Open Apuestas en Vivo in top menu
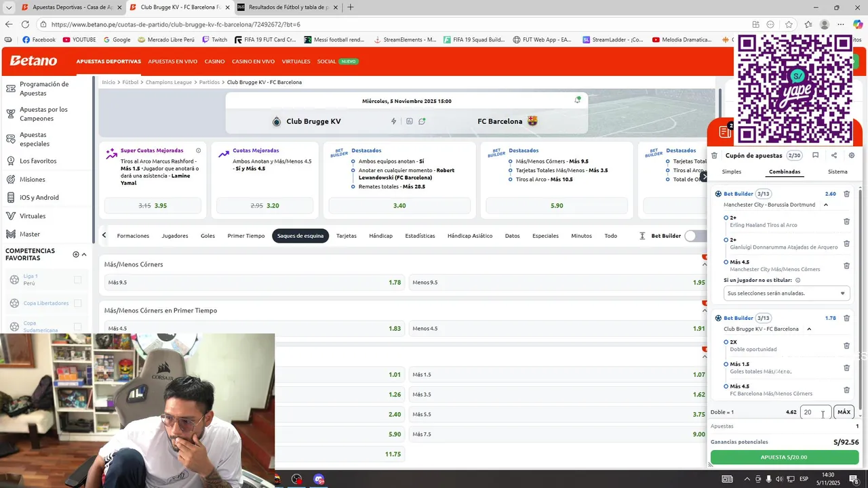The width and height of the screenshot is (868, 488). tap(173, 61)
